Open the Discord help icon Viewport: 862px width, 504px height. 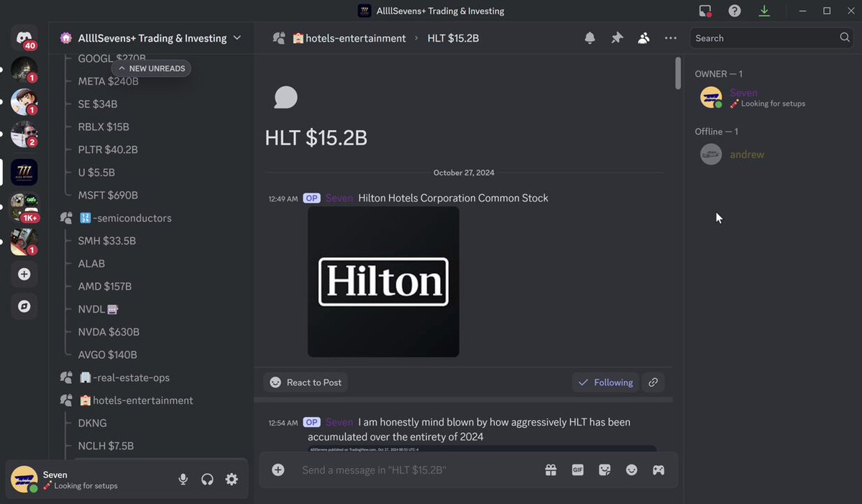(735, 11)
